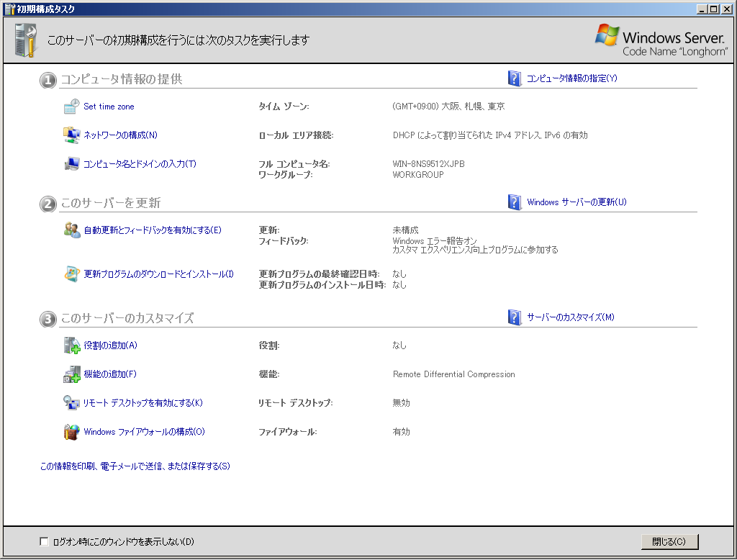Click time zone value (GMT+09:00) 大阪、札幌、東京
This screenshot has width=737, height=560.
click(x=448, y=107)
